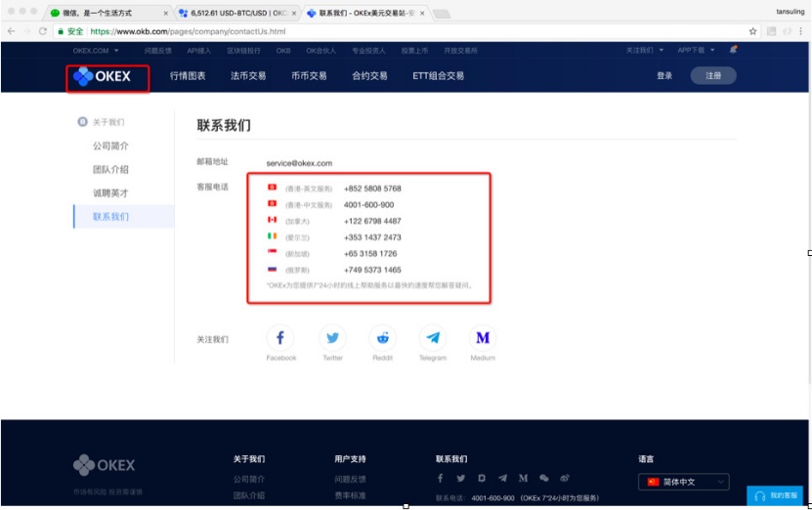Click the notification bell icon
The image size is (812, 510).
coord(733,50)
